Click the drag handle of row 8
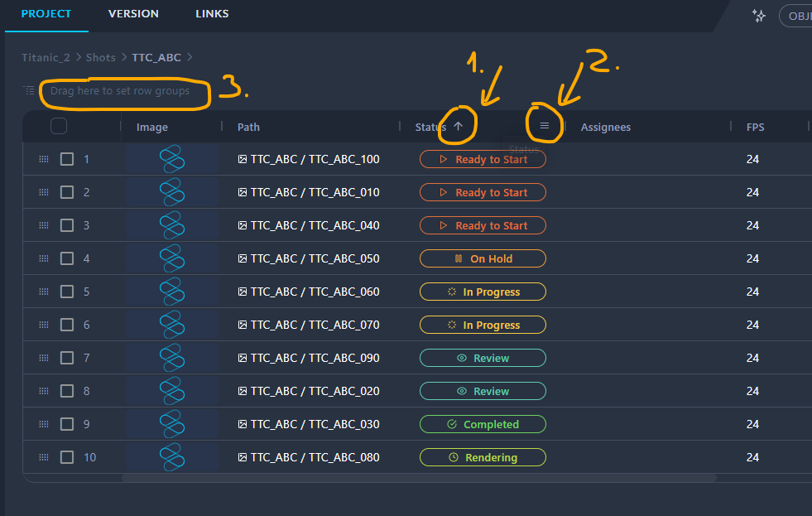Screen dimensions: 812x516 pos(44,391)
